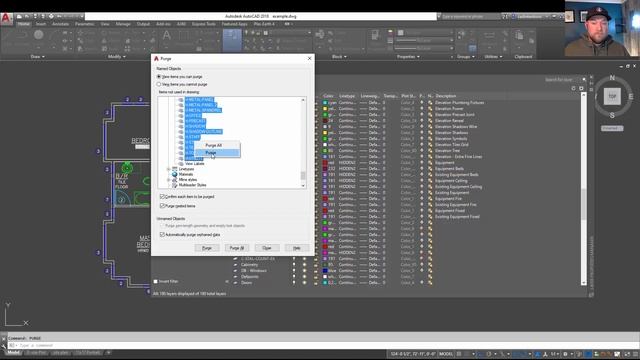Select the Circle tool in Draw panel
This screenshot has height=360, width=640.
(x=39, y=35)
